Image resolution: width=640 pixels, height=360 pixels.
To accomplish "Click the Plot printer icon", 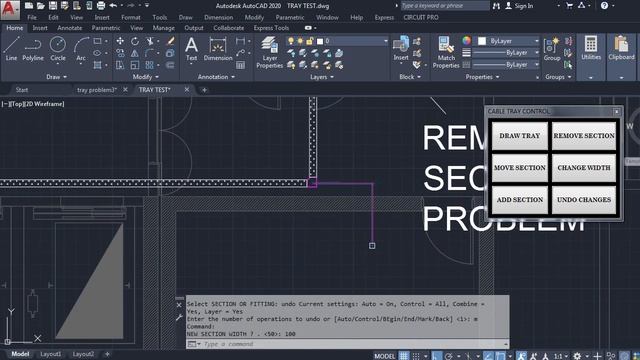I will pyautogui.click(x=101, y=6).
